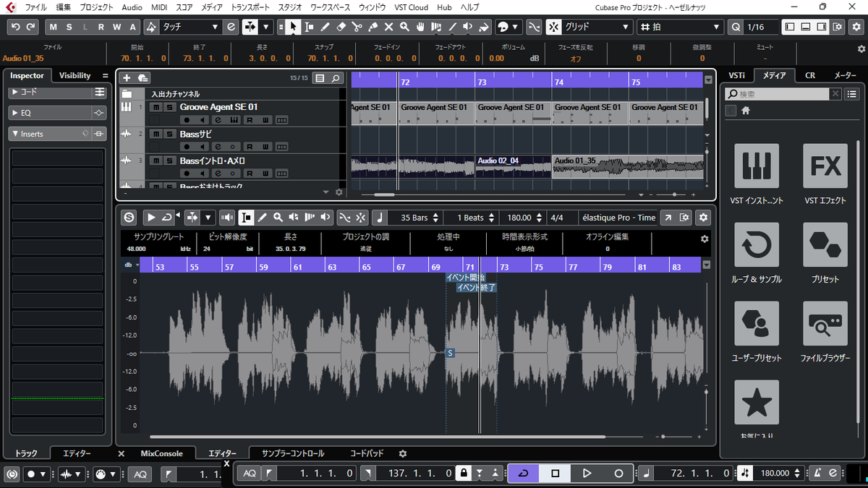
Task: Select the Play speaker tool in main toolbar
Action: coord(468,27)
